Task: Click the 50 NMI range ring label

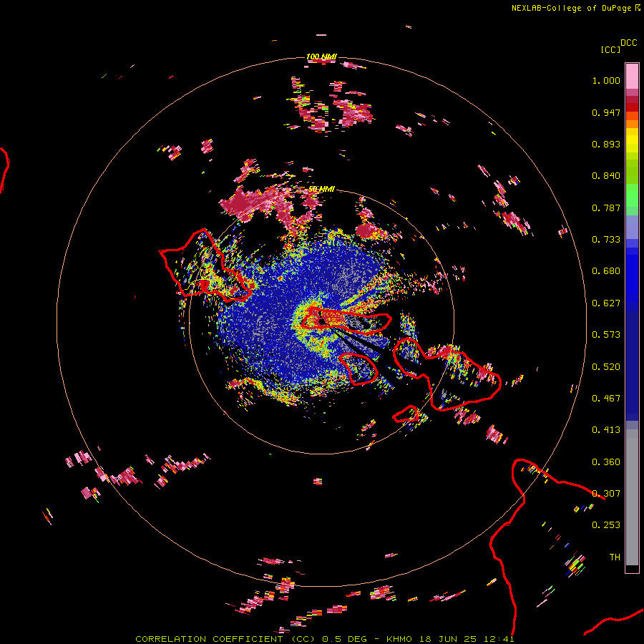Action: (321, 189)
